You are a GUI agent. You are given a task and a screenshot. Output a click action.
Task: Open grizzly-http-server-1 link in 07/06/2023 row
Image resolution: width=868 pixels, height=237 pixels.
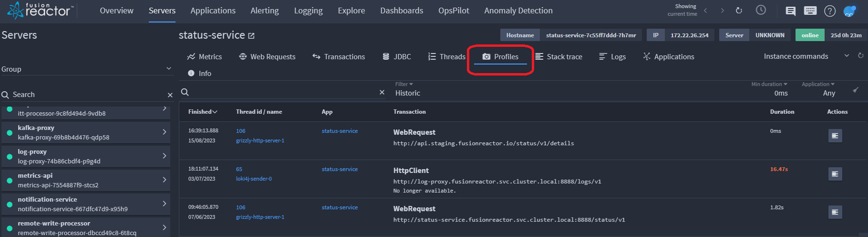260,217
